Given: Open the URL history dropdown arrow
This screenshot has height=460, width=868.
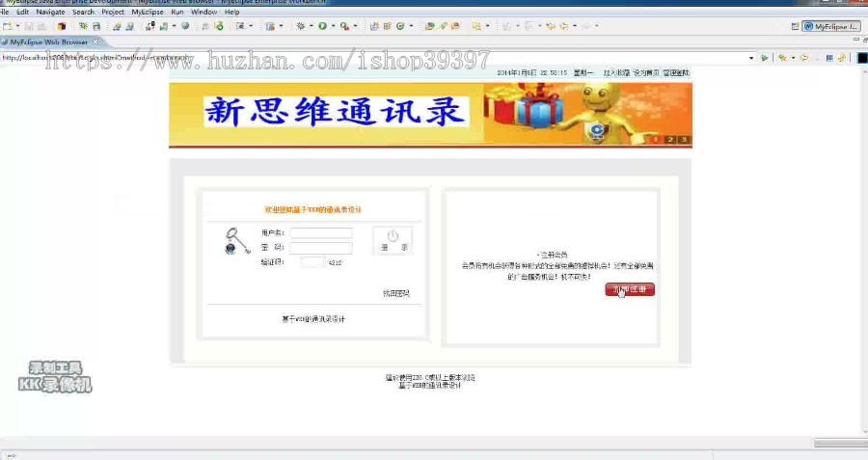Looking at the screenshot, I should tap(751, 58).
